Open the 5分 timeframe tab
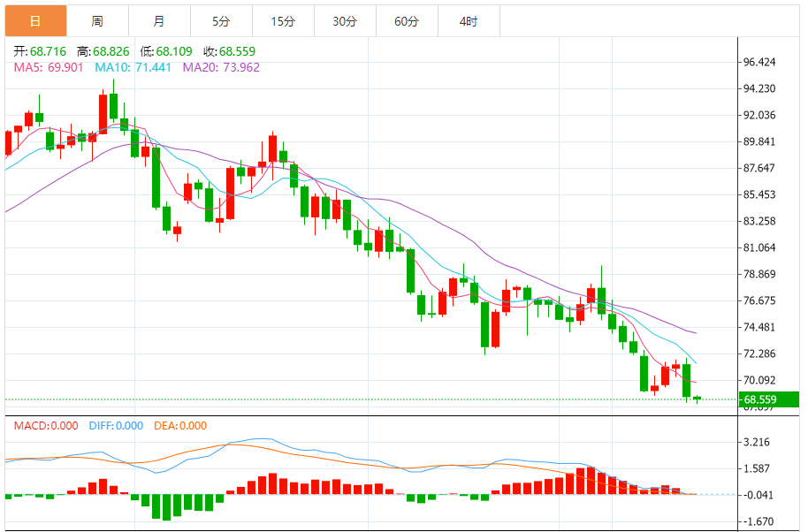The width and height of the screenshot is (808, 532). pyautogui.click(x=221, y=21)
